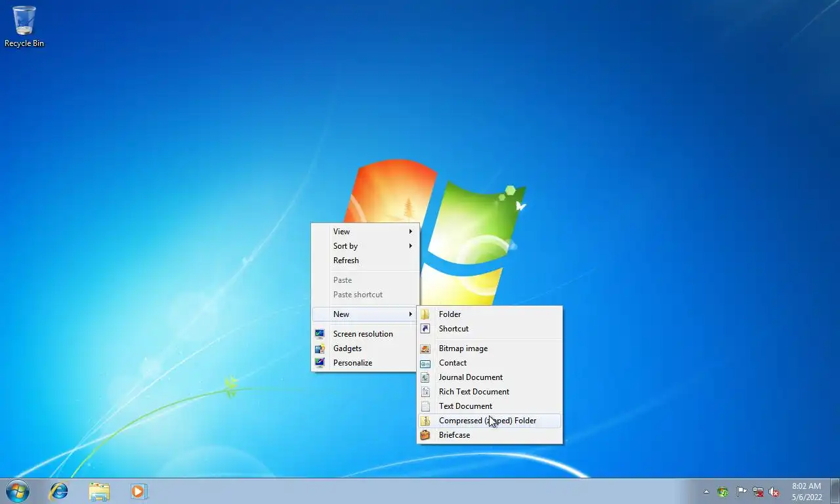This screenshot has width=840, height=504.
Task: Open the Recycle Bin desktop icon
Action: pyautogui.click(x=24, y=27)
